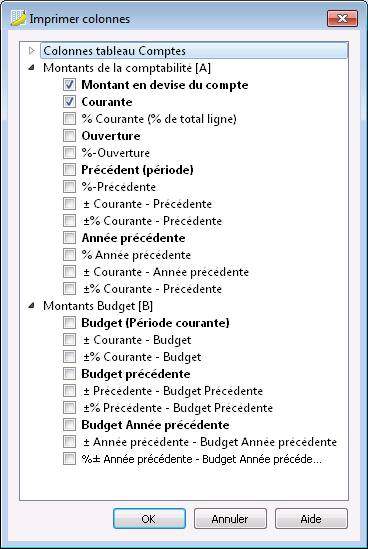Screen dimensions: 368x549
Task: Check Budget (Période courante) box
Action: click(69, 322)
